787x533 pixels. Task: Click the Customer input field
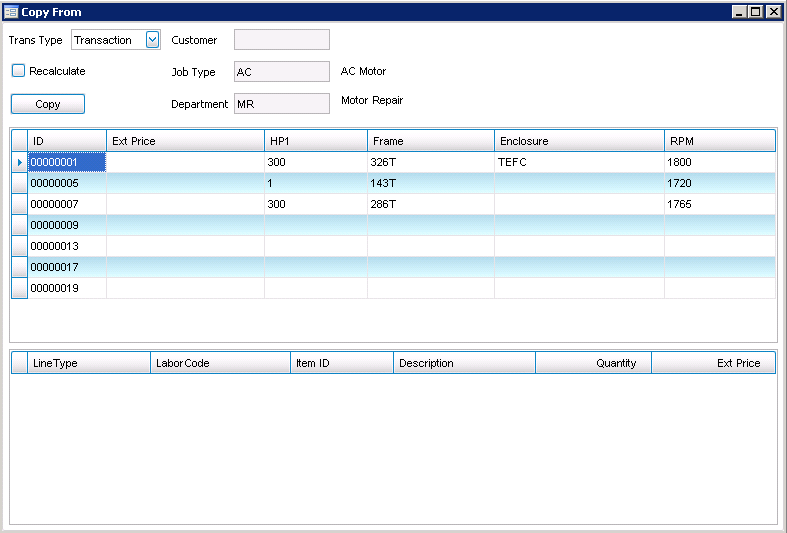[x=281, y=40]
